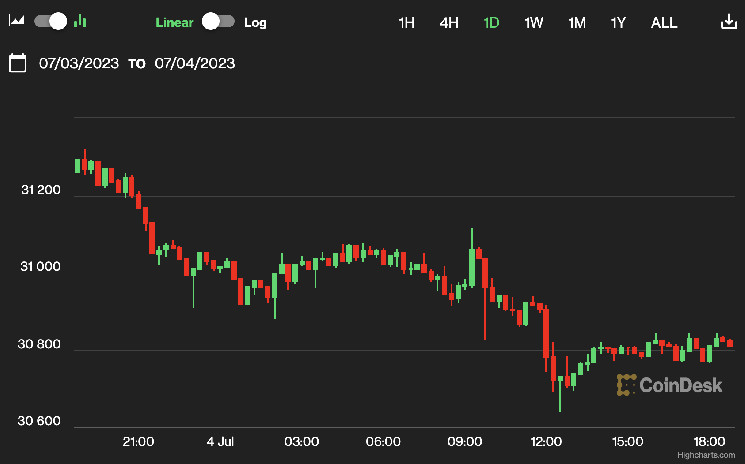Select the 1W time range
The width and height of the screenshot is (745, 464).
534,22
